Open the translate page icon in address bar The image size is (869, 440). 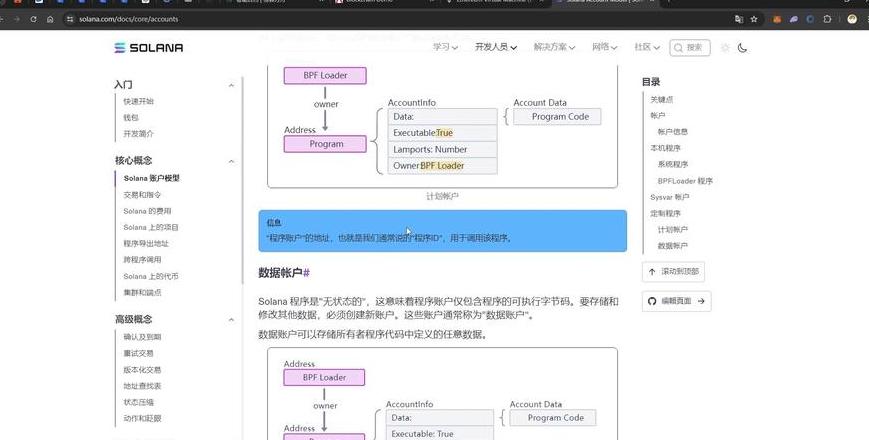click(x=739, y=19)
